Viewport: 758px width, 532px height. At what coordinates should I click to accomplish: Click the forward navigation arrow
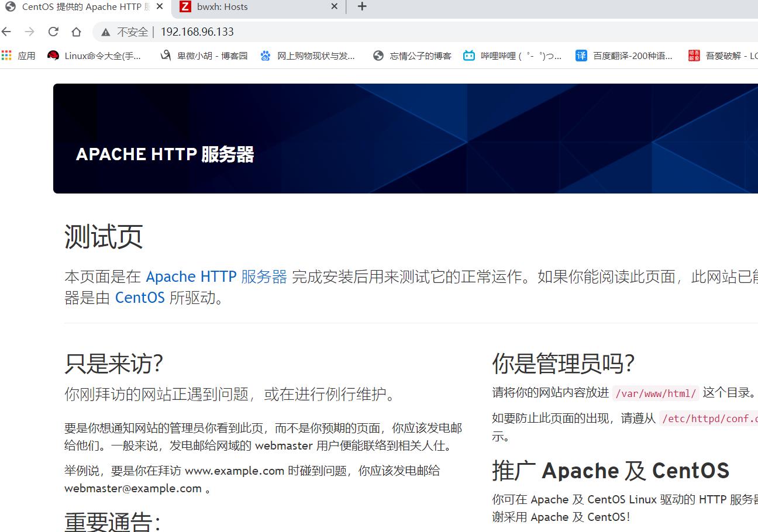point(30,32)
